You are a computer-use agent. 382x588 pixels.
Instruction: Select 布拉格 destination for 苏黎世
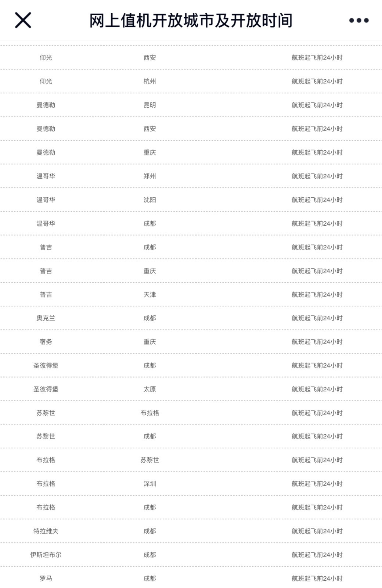pyautogui.click(x=149, y=413)
